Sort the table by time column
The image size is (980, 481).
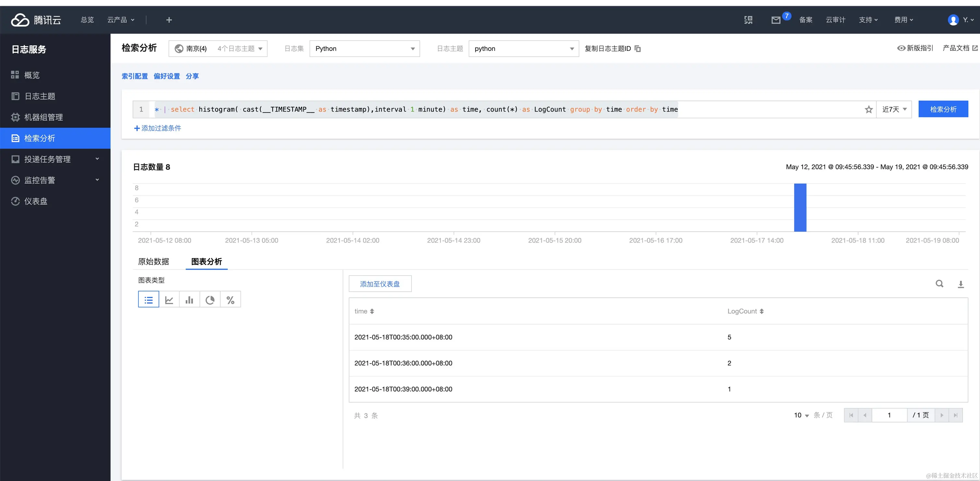[x=372, y=311]
